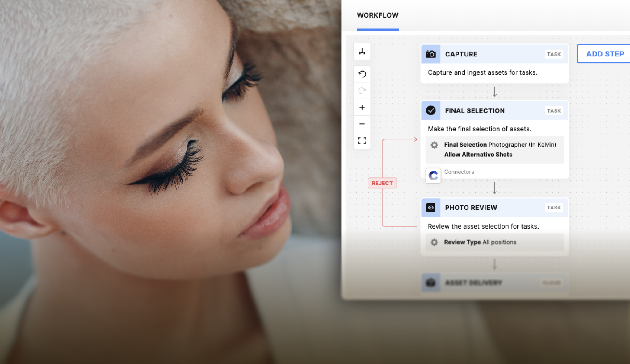Click the Photo Review Task badge
The height and width of the screenshot is (364, 630).
click(553, 208)
